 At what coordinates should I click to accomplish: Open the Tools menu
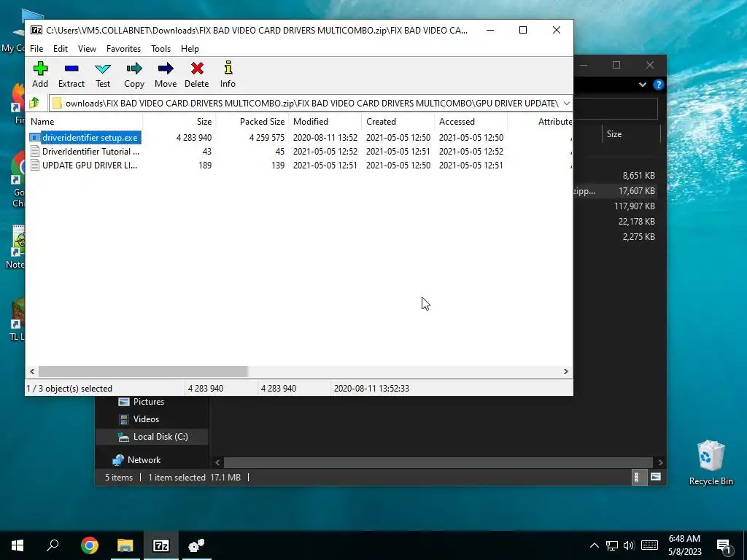click(x=160, y=49)
